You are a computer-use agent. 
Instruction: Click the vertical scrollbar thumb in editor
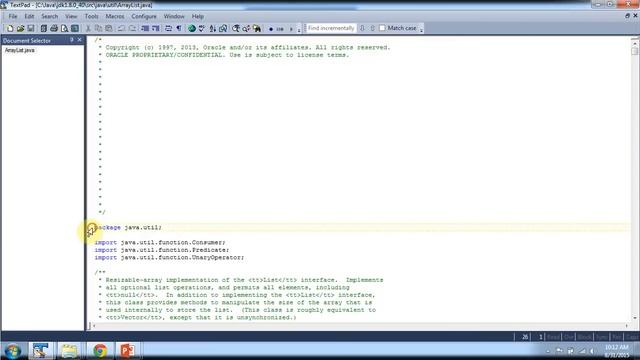click(634, 51)
